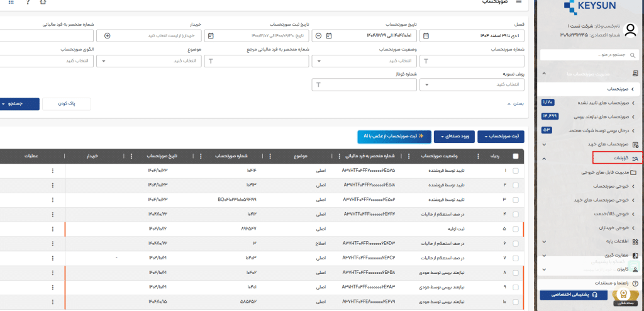The image size is (644, 311).
Task: Open the help question mark icon
Action: click(x=27, y=3)
